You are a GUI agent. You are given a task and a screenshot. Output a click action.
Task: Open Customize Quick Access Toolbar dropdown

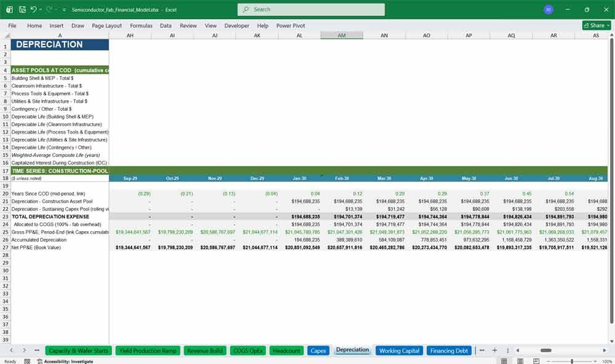64,10
